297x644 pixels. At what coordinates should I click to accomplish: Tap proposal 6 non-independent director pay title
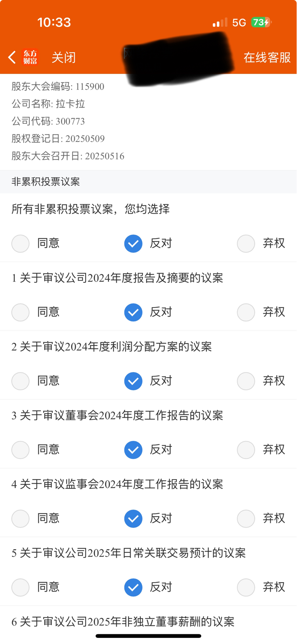(123, 622)
